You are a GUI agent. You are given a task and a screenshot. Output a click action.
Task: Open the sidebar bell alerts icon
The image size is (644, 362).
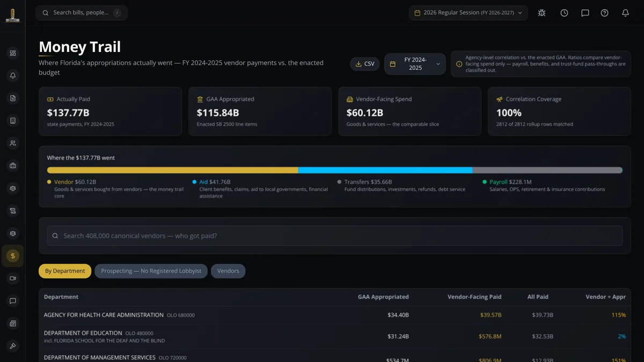pyautogui.click(x=13, y=76)
